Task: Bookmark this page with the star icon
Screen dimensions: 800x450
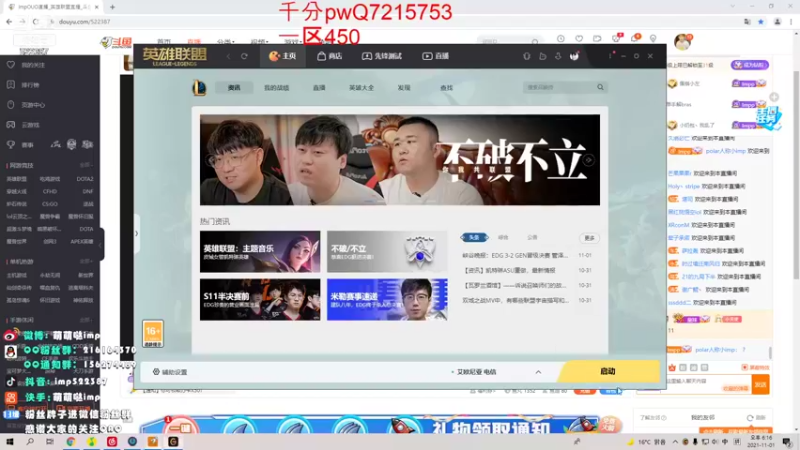Action: [x=761, y=22]
